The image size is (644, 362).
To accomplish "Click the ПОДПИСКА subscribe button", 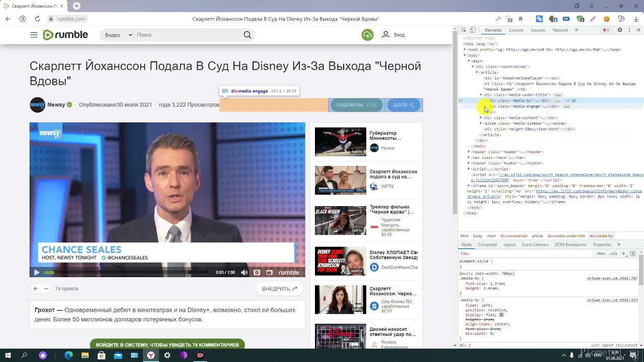I will coord(356,105).
